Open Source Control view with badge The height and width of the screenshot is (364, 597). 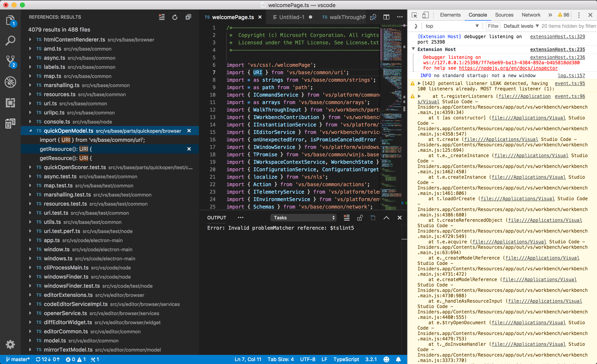pos(10,62)
